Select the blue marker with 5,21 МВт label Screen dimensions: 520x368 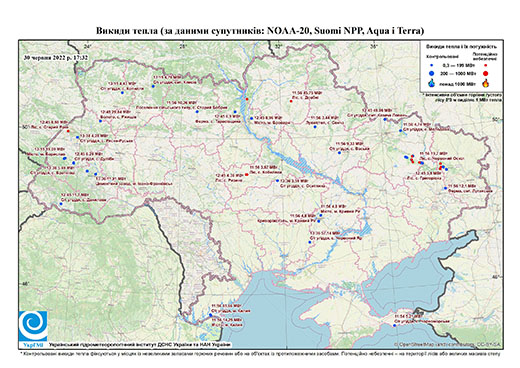pyautogui.click(x=394, y=325)
